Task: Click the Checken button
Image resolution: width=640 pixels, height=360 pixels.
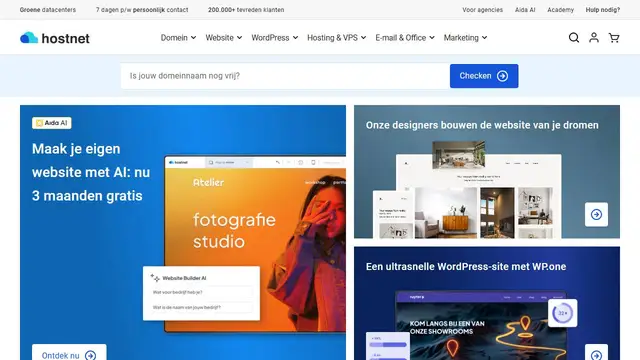Action: [484, 76]
